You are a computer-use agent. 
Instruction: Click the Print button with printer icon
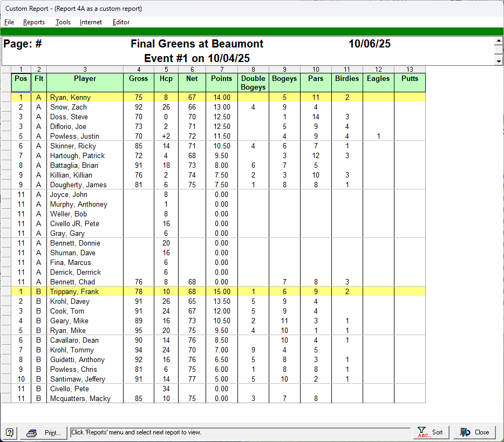pos(46,432)
